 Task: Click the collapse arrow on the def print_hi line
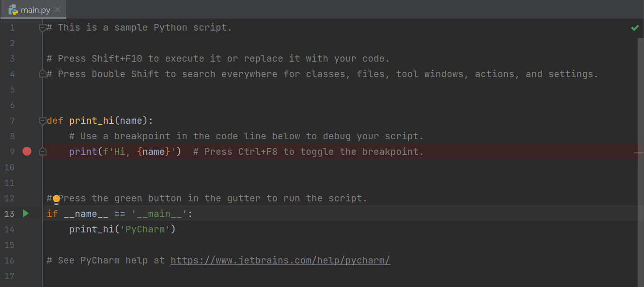tap(42, 120)
